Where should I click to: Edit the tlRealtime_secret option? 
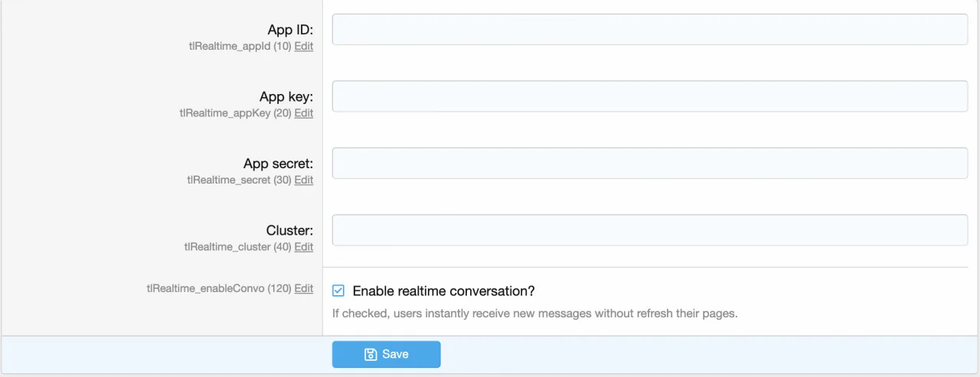[304, 180]
